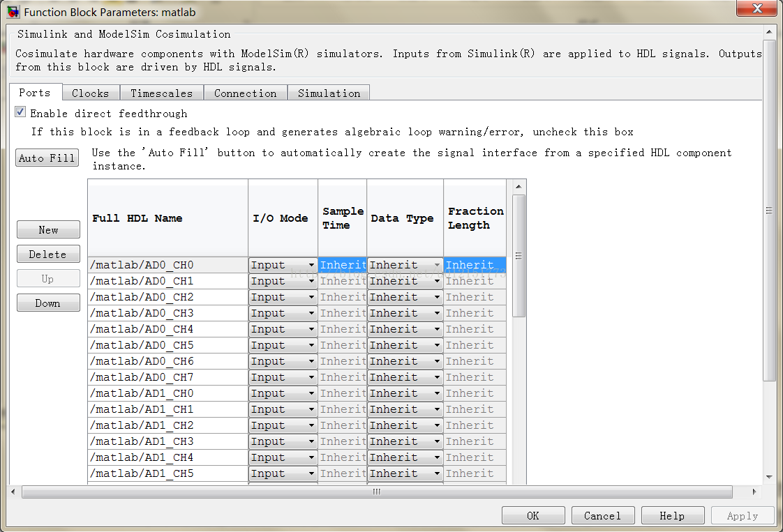Open I/O Mode dropdown for AD1_CH0
783x532 pixels.
(283, 393)
